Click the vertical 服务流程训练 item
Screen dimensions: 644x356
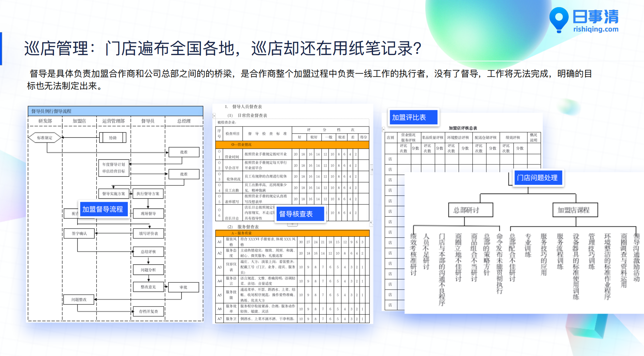[560, 252]
